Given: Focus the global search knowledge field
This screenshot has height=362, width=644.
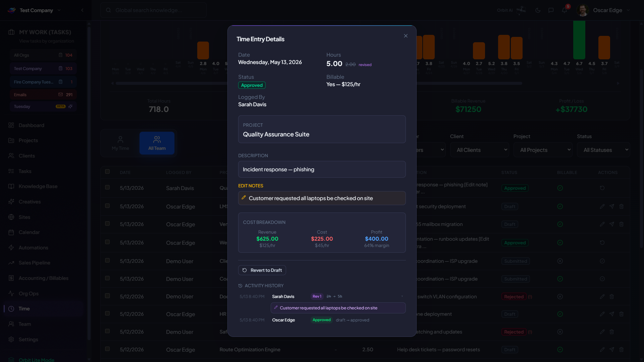Looking at the screenshot, I should pyautogui.click(x=153, y=10).
